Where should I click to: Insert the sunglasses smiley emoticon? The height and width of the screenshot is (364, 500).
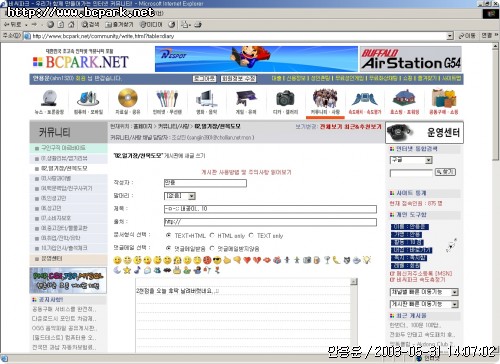[x=217, y=260]
